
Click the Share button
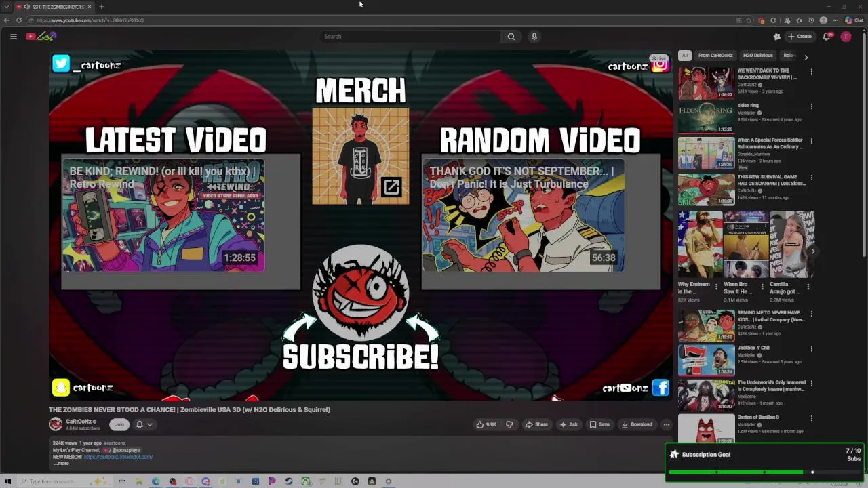tap(536, 424)
